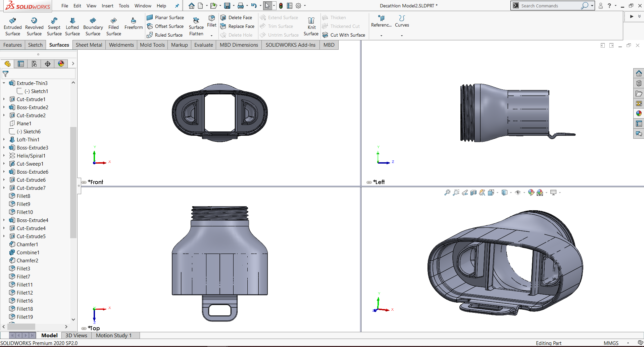Select Fillet8 in the feature tree
The width and height of the screenshot is (644, 347).
pos(23,196)
